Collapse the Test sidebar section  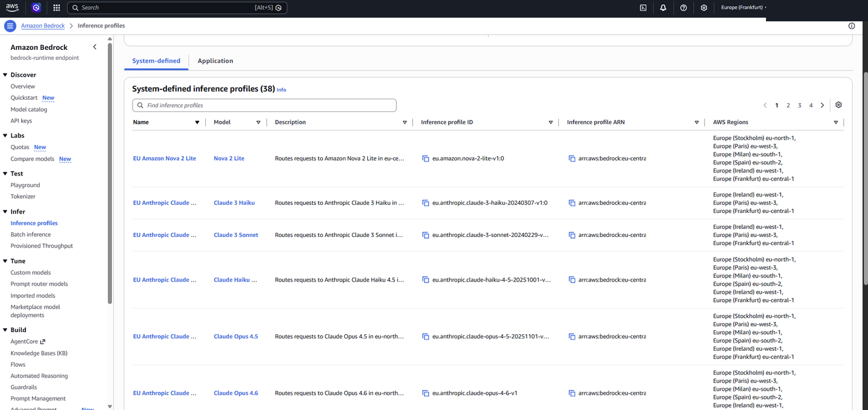[5, 174]
